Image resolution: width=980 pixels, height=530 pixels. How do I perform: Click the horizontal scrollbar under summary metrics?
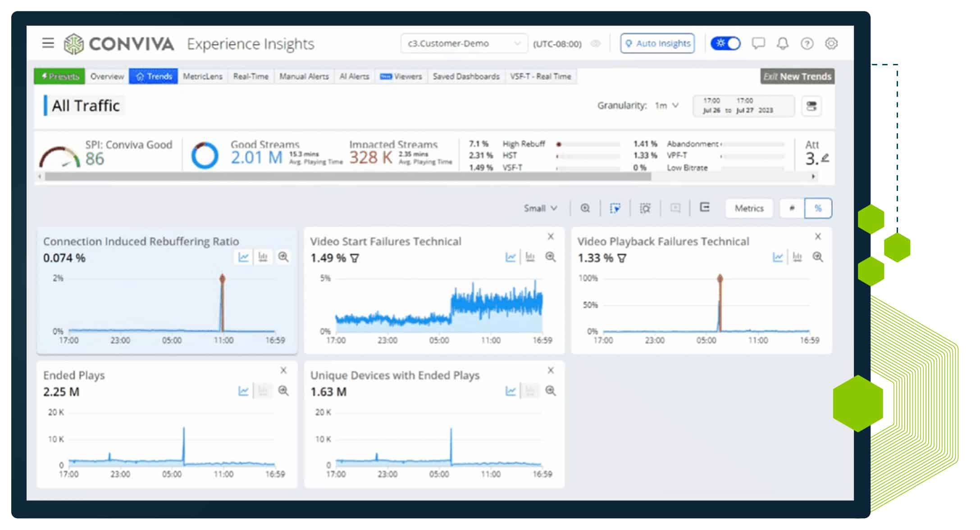point(347,177)
